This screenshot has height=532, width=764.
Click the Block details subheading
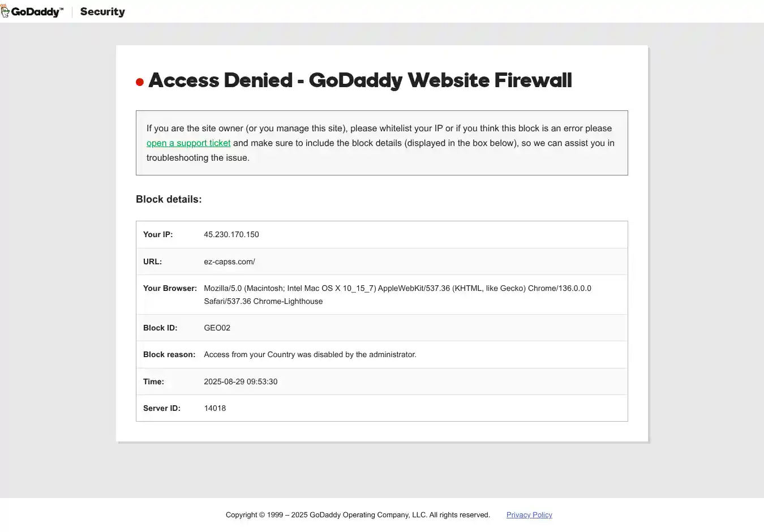[x=169, y=199]
